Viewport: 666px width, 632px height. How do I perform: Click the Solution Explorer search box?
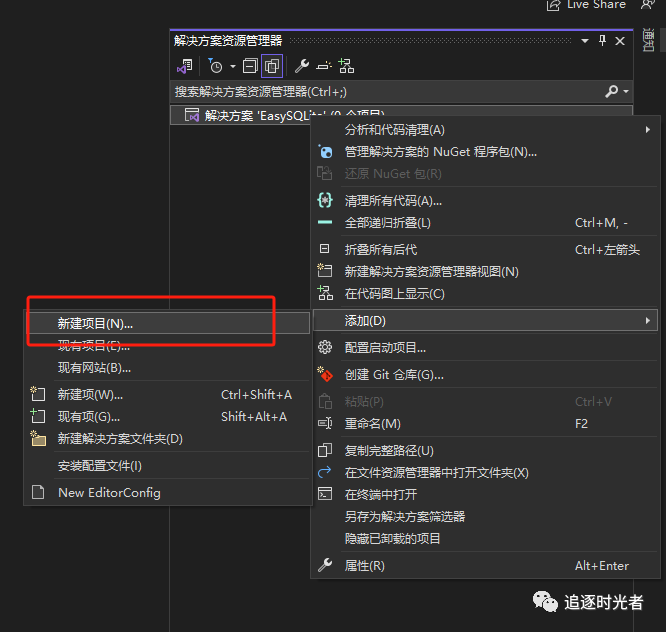click(x=380, y=91)
